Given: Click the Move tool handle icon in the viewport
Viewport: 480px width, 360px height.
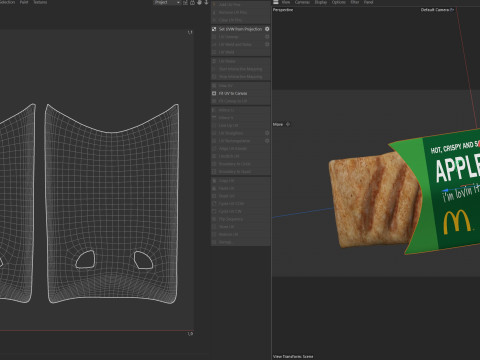Looking at the screenshot, I should click(288, 124).
